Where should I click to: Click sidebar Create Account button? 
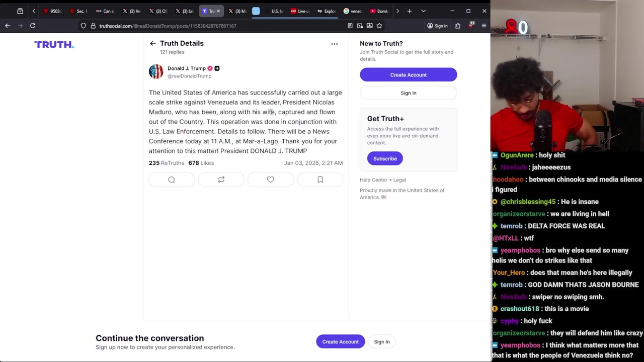point(409,75)
